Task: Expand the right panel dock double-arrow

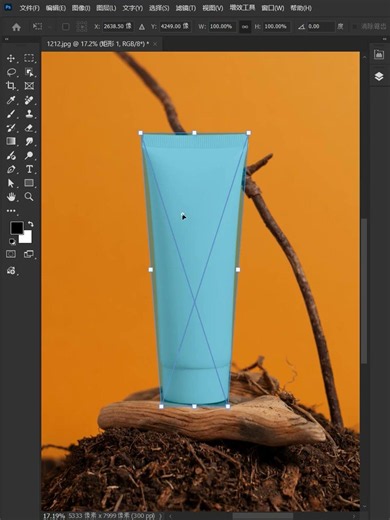Action: (x=384, y=39)
